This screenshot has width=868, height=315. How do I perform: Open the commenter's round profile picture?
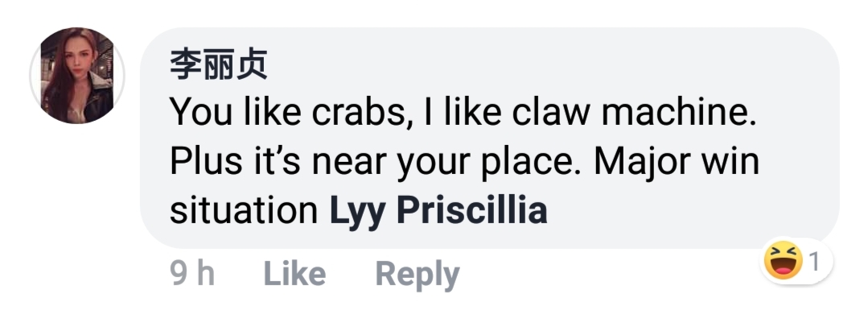pyautogui.click(x=77, y=76)
